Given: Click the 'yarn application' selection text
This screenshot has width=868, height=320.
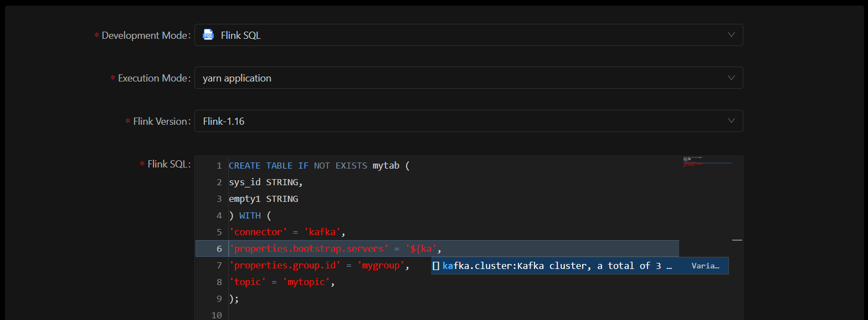Looking at the screenshot, I should 237,78.
